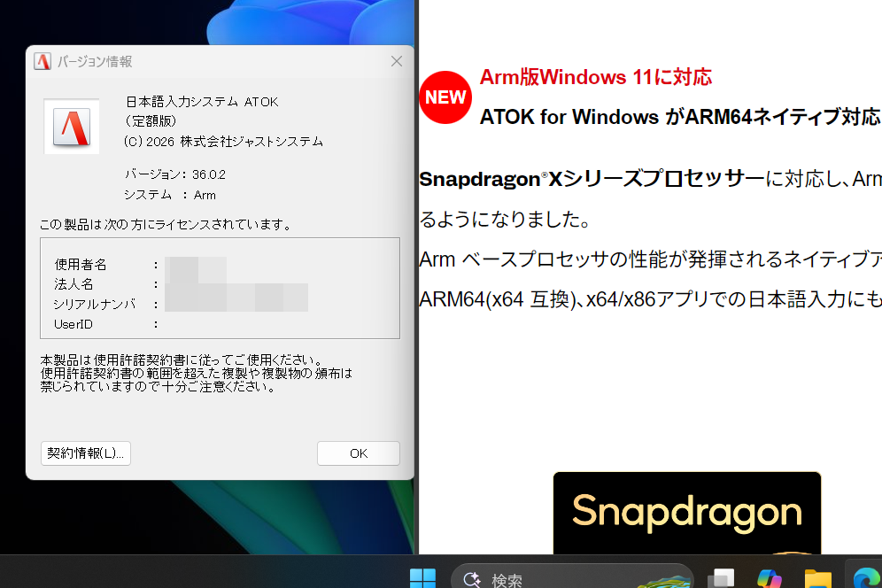Open the Windows Start menu

pyautogui.click(x=422, y=578)
